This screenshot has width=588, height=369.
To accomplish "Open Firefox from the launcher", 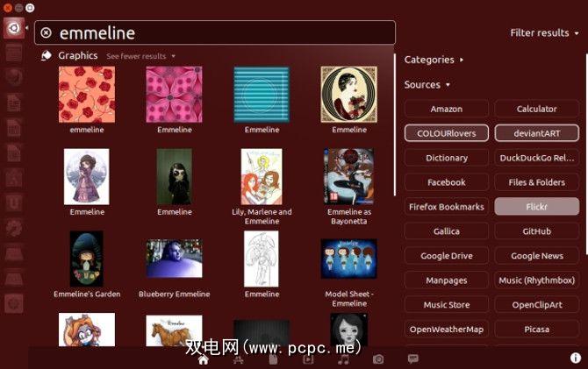I will [14, 78].
